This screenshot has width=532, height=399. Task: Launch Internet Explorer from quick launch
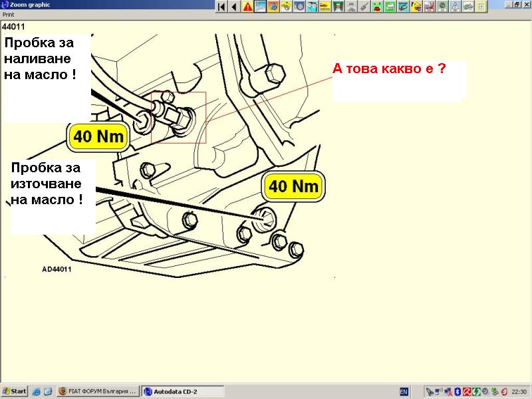(36, 392)
